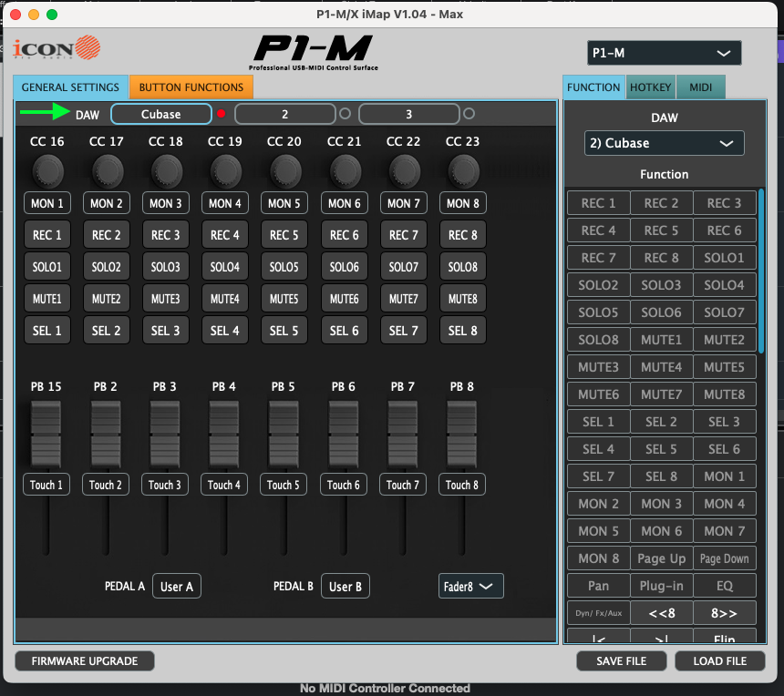Click the Touch 8 fader button
784x696 pixels.
point(462,485)
